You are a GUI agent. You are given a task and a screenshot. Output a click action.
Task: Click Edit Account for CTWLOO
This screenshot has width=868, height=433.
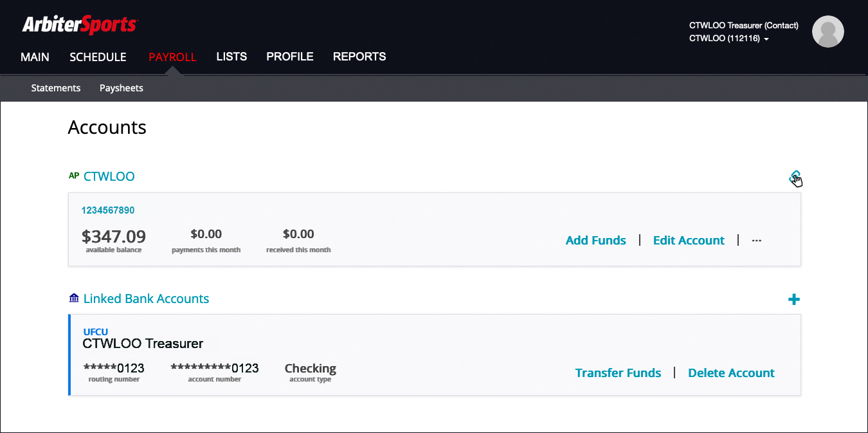(689, 240)
